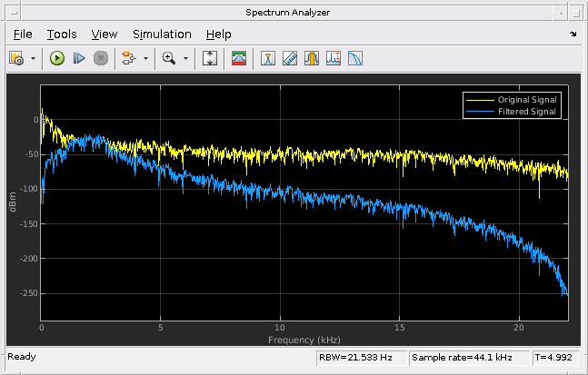Viewport: 588px width, 375px height.
Task: Click the Step Forward button
Action: coord(79,58)
